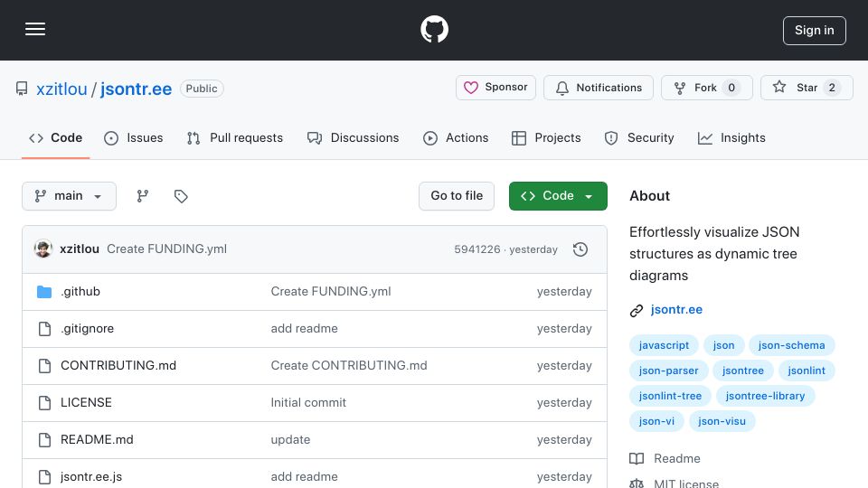The width and height of the screenshot is (868, 488).
Task: Click the link chain icon beside jsontr.ee
Action: click(637, 311)
